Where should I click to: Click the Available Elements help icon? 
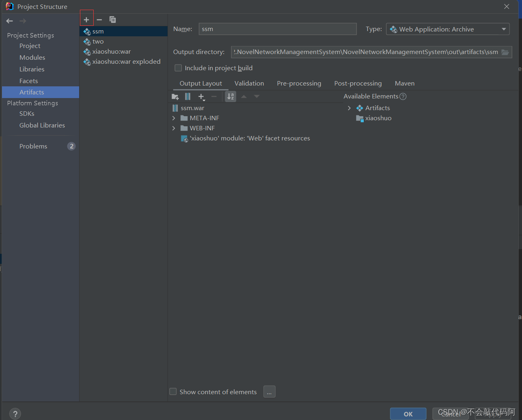[403, 96]
